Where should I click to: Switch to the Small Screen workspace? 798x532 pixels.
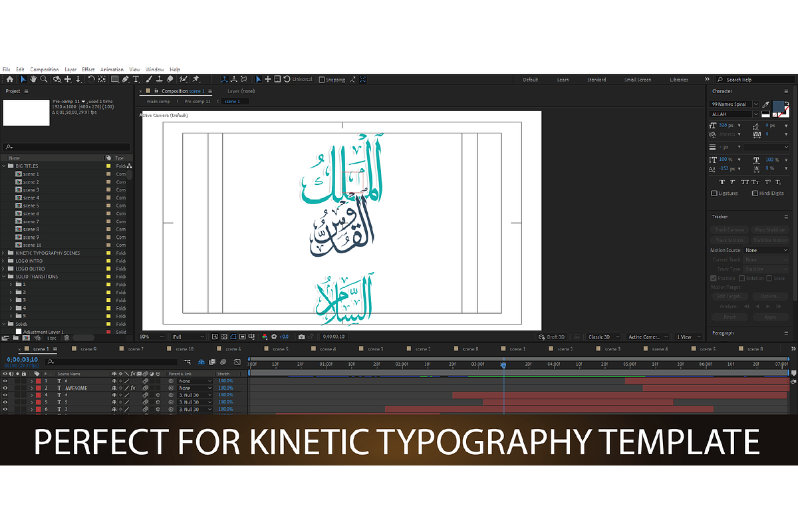tap(638, 80)
